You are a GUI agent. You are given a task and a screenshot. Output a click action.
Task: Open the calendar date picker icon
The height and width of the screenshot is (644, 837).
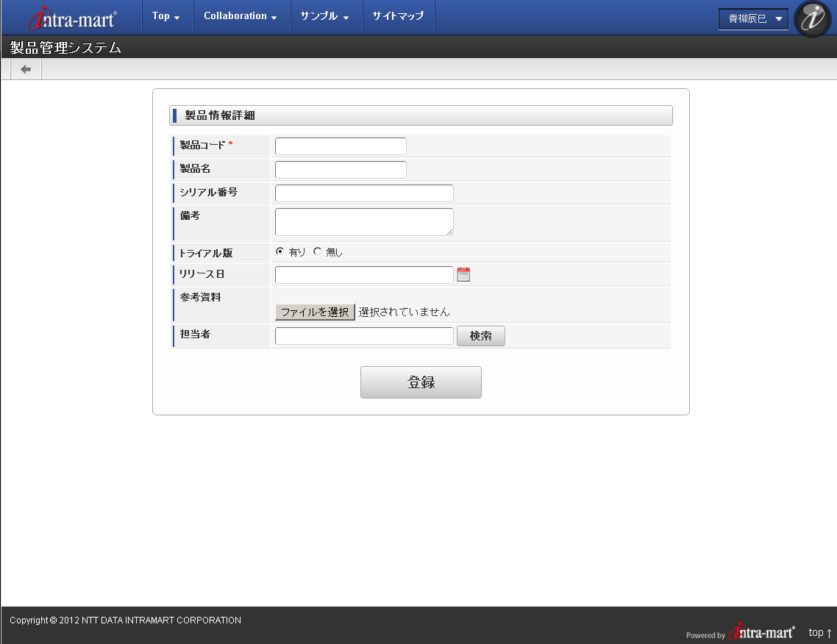(x=463, y=274)
